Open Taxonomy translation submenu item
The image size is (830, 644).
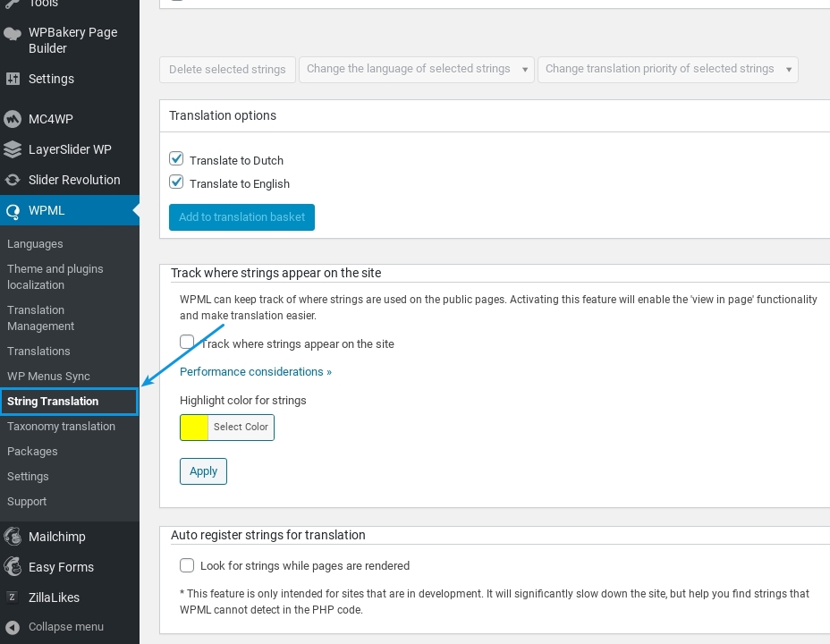tap(61, 427)
